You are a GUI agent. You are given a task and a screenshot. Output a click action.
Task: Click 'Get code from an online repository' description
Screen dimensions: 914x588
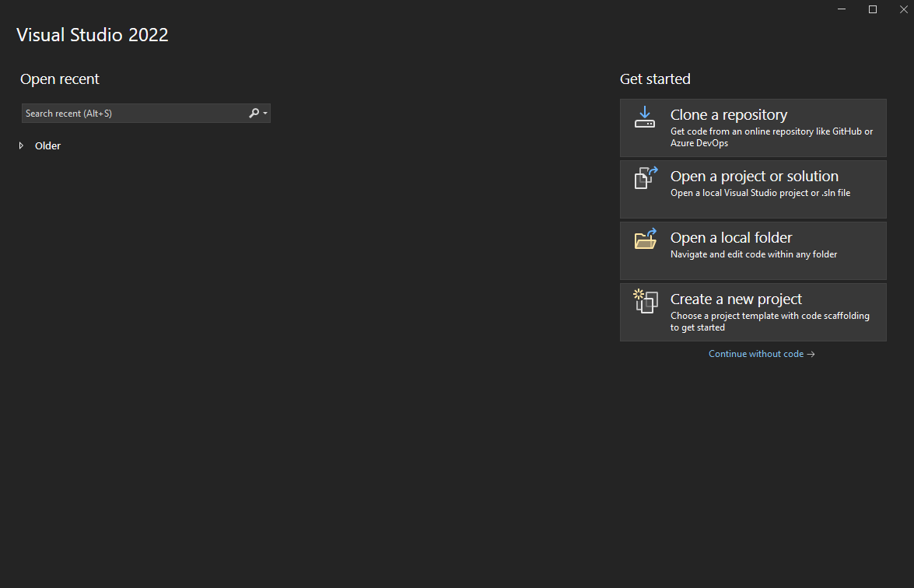772,137
